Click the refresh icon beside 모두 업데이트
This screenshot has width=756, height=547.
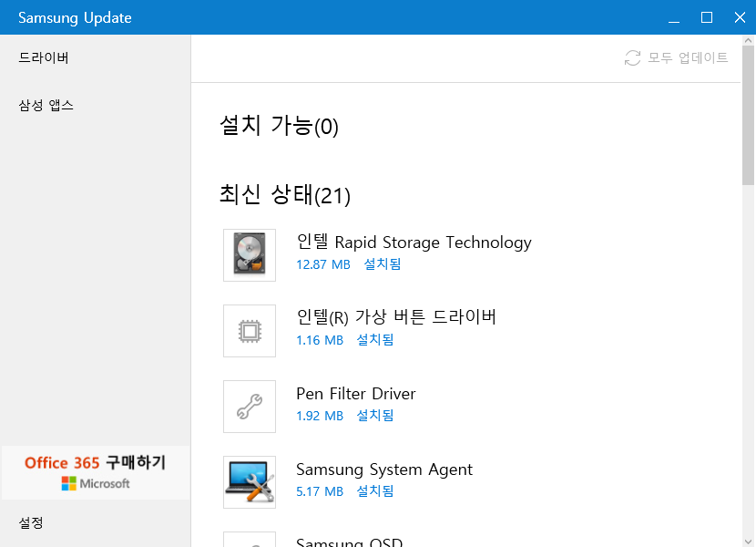[x=632, y=58]
